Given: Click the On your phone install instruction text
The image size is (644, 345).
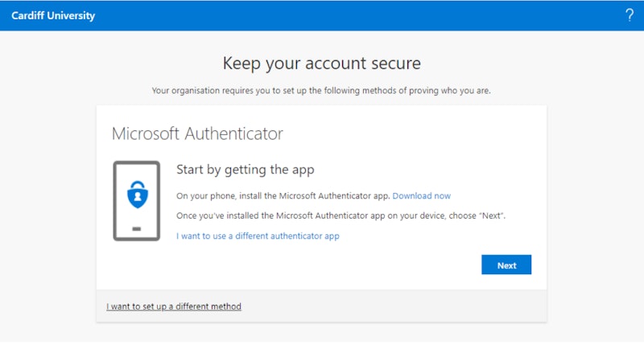Looking at the screenshot, I should point(283,195).
